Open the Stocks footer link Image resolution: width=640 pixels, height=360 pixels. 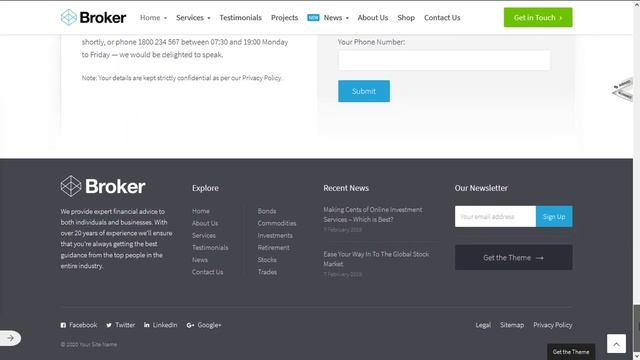point(267,260)
